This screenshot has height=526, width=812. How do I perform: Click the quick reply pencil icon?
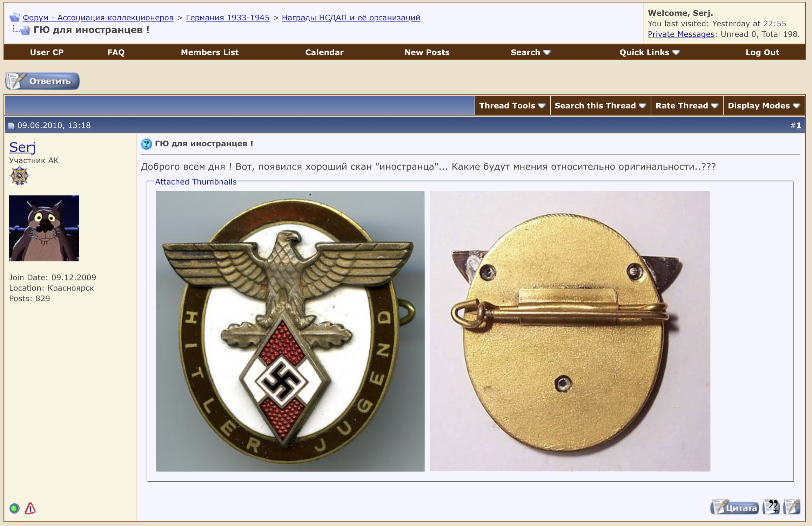pos(792,507)
